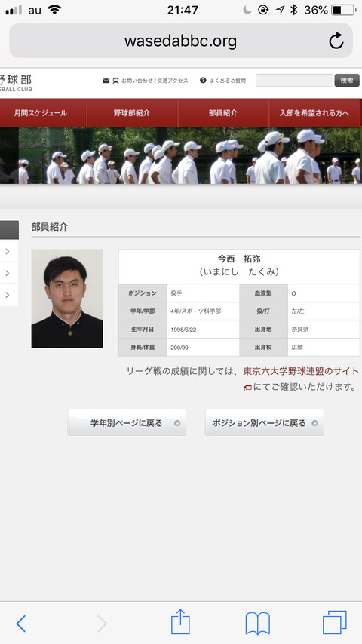The width and height of the screenshot is (362, 644).
Task: Click the 血液型 label cell
Action: tap(263, 293)
